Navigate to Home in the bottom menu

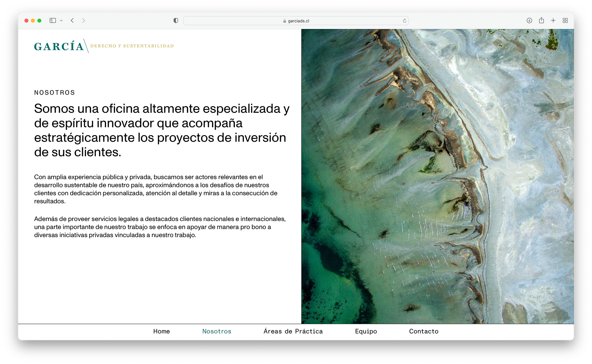tap(162, 331)
